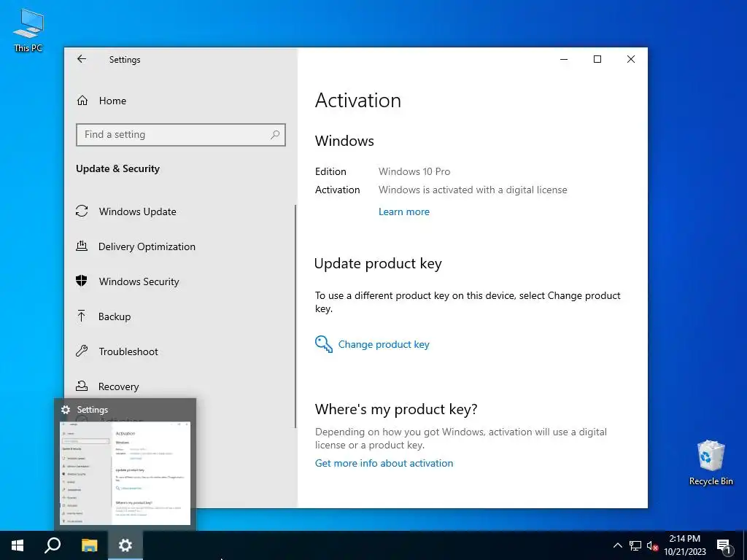Viewport: 747px width, 560px height.
Task: Click the Learn more link
Action: pos(404,212)
